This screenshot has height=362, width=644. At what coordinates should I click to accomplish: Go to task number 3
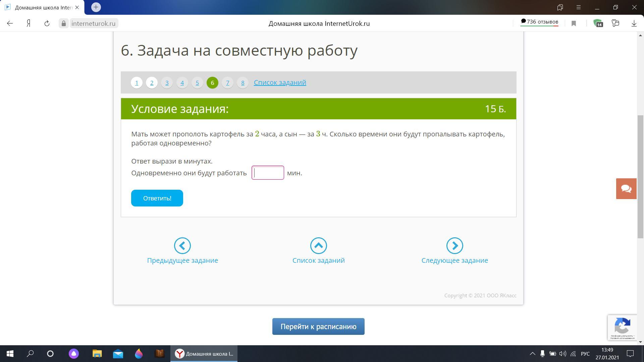[x=167, y=83]
